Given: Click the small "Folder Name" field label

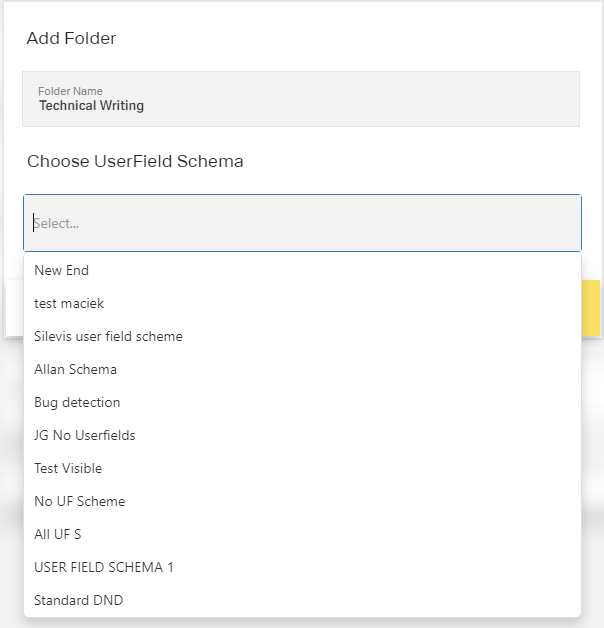Looking at the screenshot, I should (x=70, y=91).
